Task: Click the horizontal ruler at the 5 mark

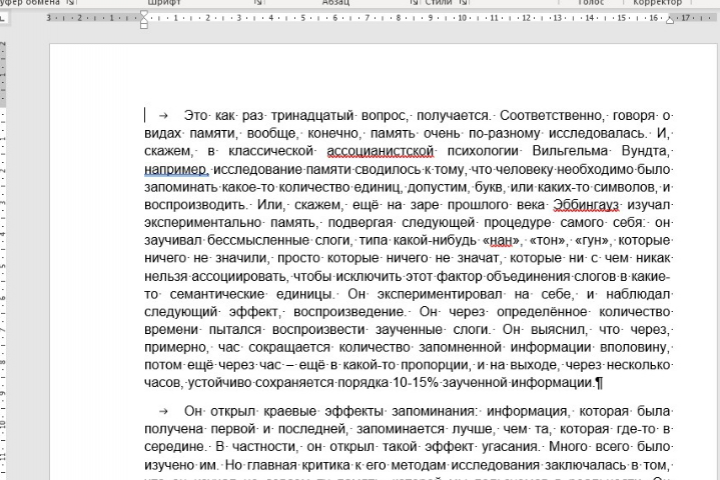Action: [303, 18]
